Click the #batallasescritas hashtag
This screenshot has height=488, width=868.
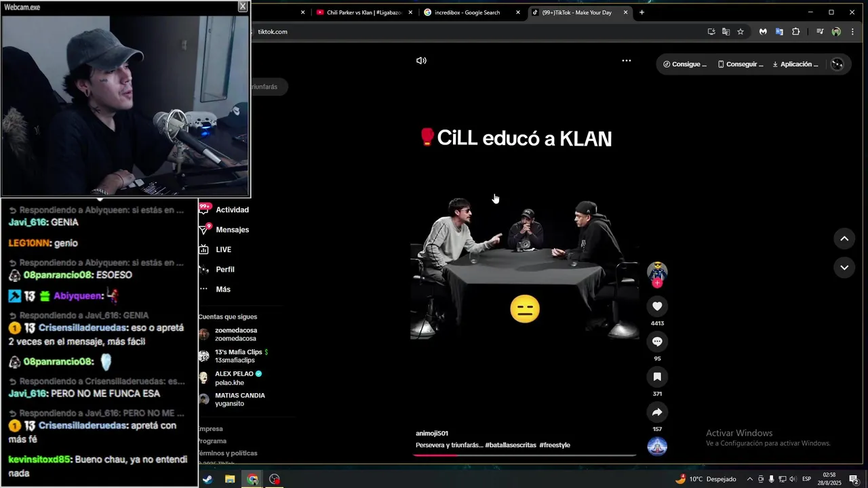point(511,445)
